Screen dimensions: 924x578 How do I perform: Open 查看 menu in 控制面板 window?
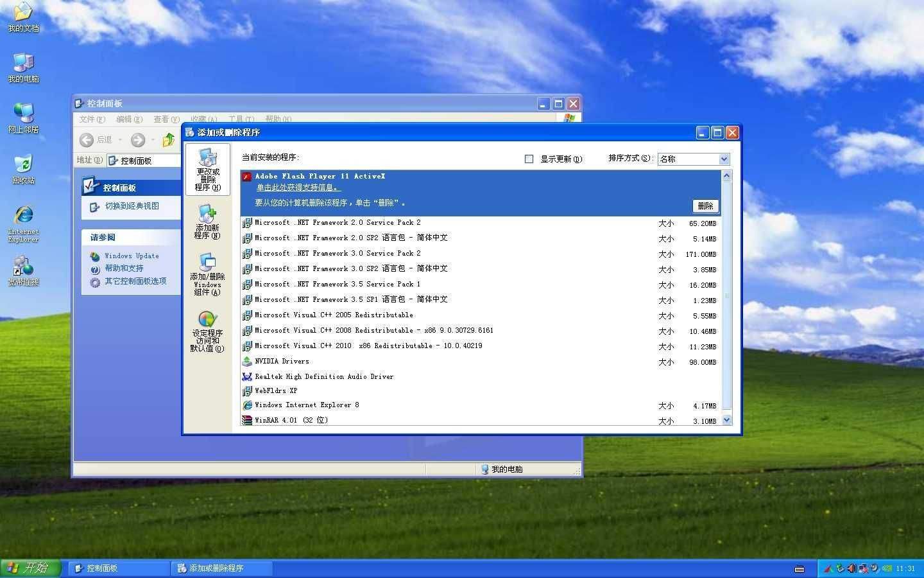[x=166, y=119]
